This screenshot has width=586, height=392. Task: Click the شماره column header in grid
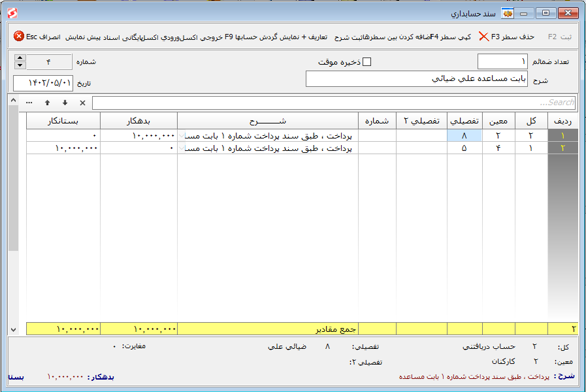[x=377, y=121]
